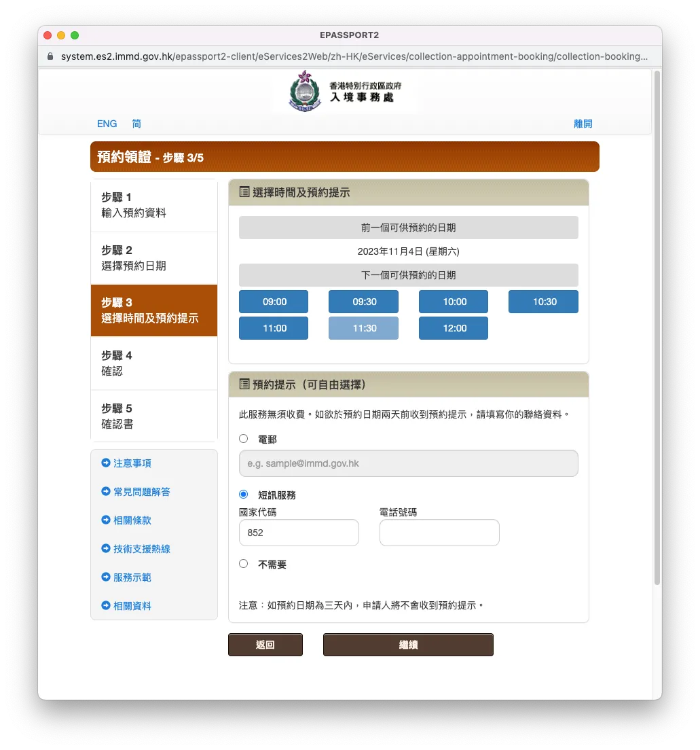
Task: Click list icon next to 預約提示 header
Action: (244, 384)
